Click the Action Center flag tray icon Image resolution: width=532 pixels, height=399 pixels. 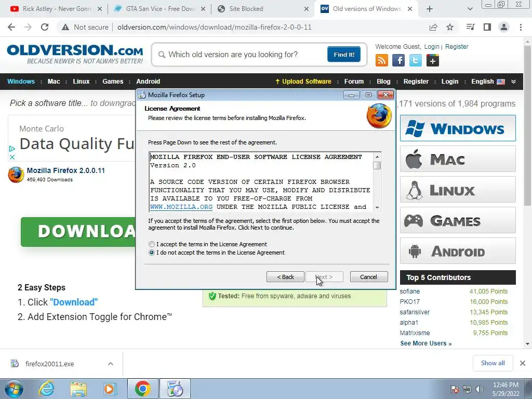454,389
